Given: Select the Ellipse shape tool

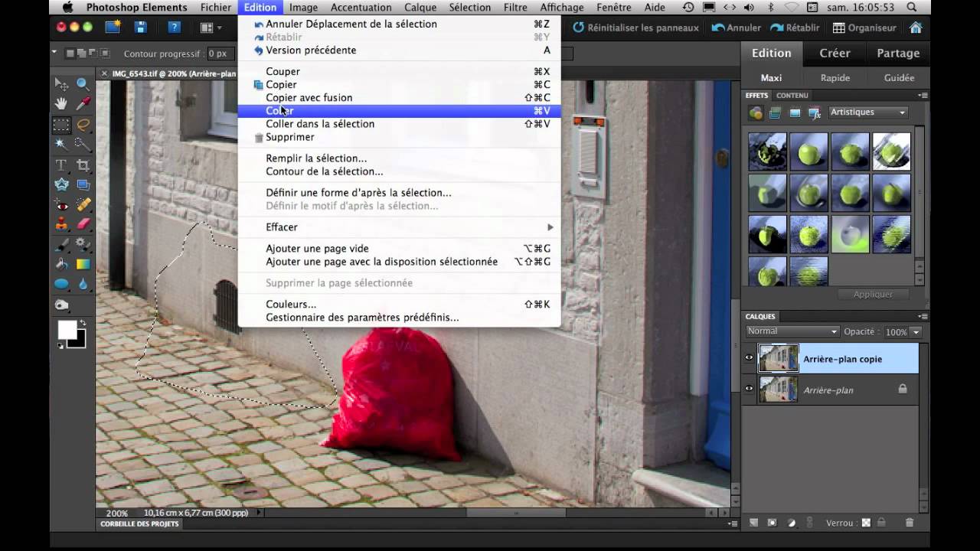Looking at the screenshot, I should pos(61,284).
